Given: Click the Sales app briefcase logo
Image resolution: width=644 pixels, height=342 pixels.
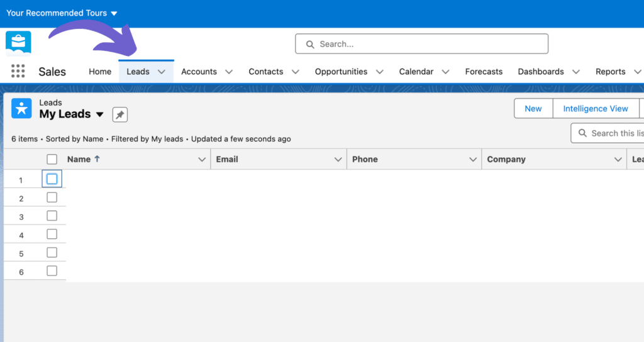Looking at the screenshot, I should tap(18, 43).
